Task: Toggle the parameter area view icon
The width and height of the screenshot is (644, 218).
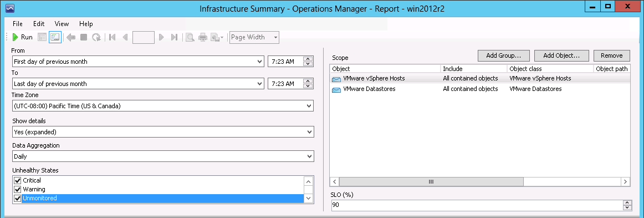Action: pyautogui.click(x=42, y=37)
